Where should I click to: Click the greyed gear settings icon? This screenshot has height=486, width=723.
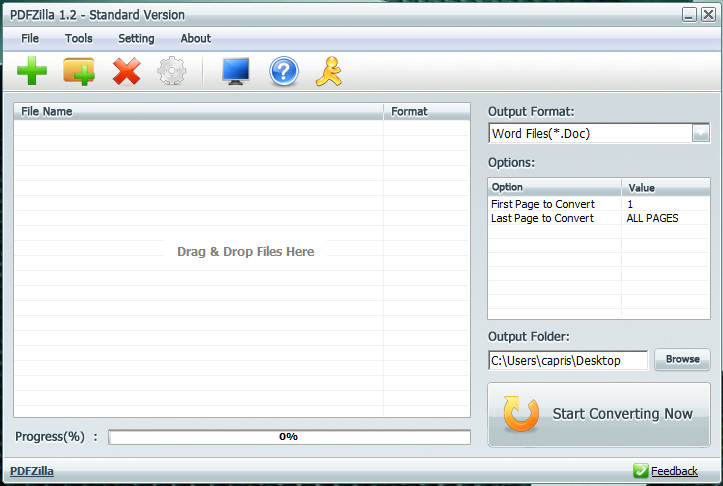pos(172,71)
